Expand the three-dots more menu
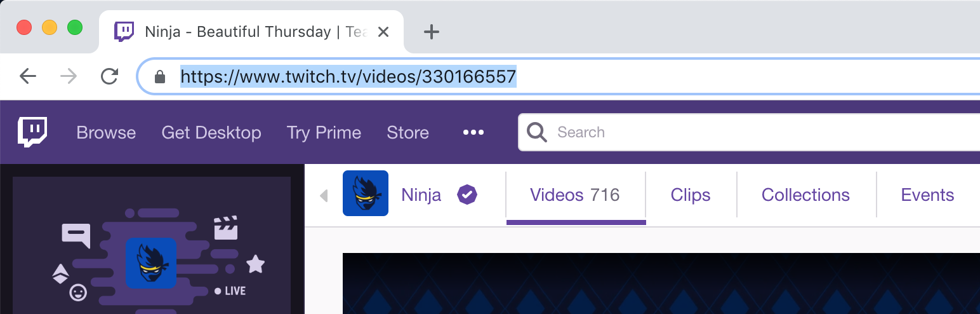 [473, 132]
